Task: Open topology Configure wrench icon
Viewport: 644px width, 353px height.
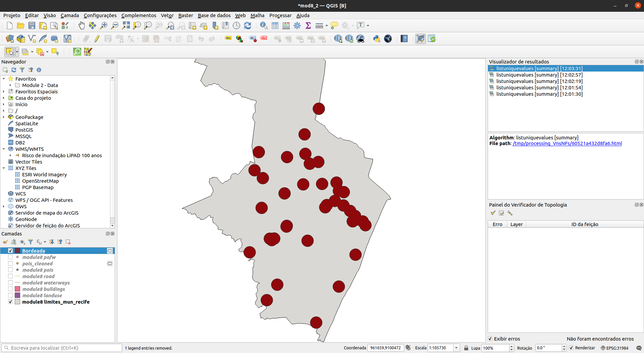Action: (x=510, y=213)
